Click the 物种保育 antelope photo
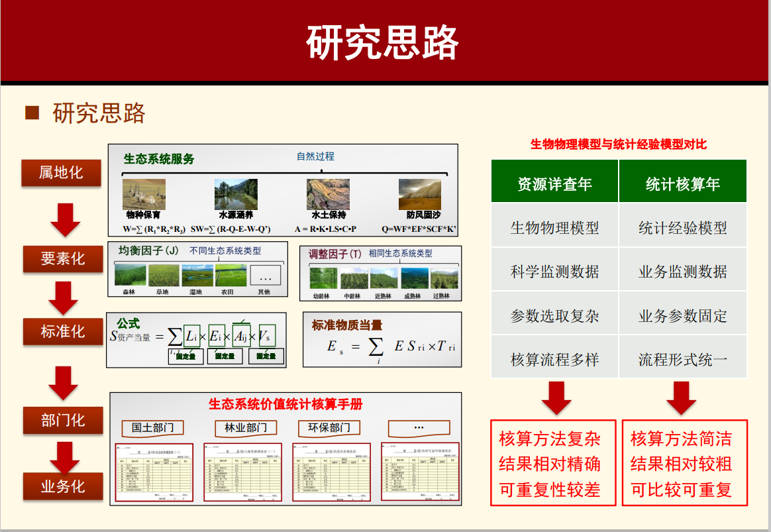This screenshot has height=532, width=771. click(x=144, y=194)
